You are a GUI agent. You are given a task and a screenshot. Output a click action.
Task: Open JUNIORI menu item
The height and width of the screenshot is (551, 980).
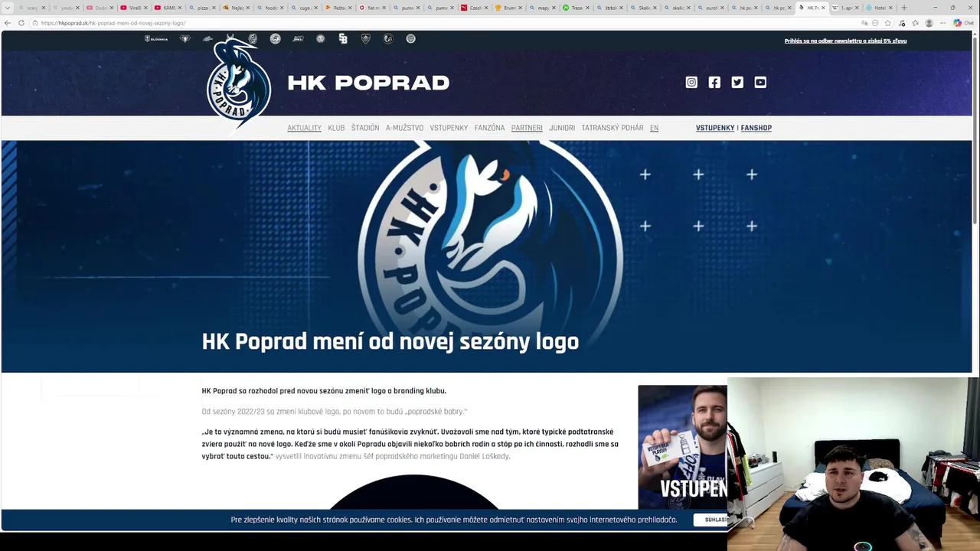562,128
